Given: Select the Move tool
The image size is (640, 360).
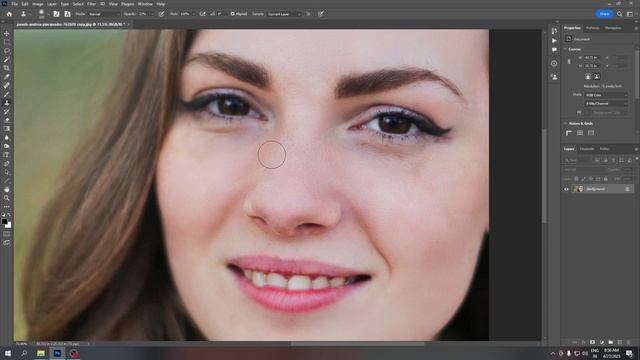Looking at the screenshot, I should 7,33.
